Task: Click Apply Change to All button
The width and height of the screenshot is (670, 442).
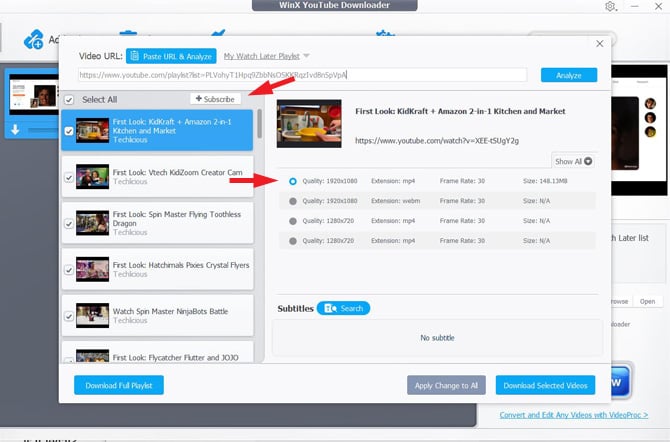Action: (446, 385)
